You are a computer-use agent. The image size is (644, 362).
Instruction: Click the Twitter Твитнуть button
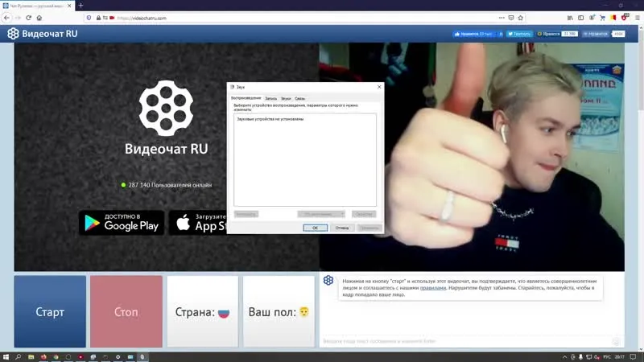coord(519,34)
